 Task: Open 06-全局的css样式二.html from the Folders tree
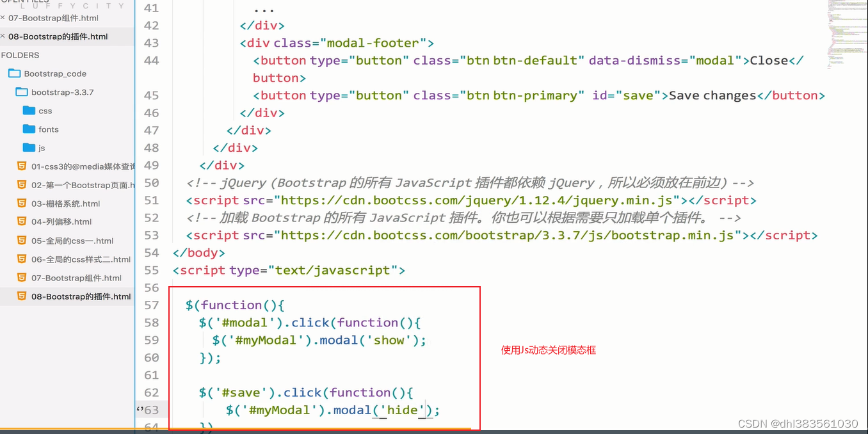tap(81, 259)
